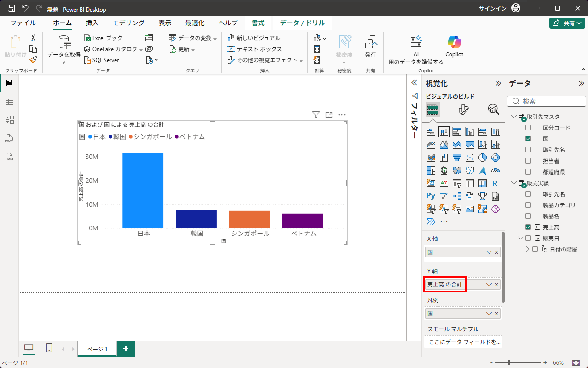Image resolution: width=588 pixels, height=368 pixels.
Task: Open more options ellipsis on chart header
Action: (x=342, y=115)
